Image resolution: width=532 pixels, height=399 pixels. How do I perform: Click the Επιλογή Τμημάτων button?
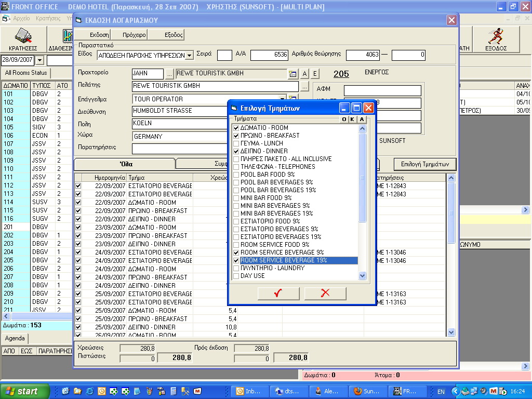[425, 164]
